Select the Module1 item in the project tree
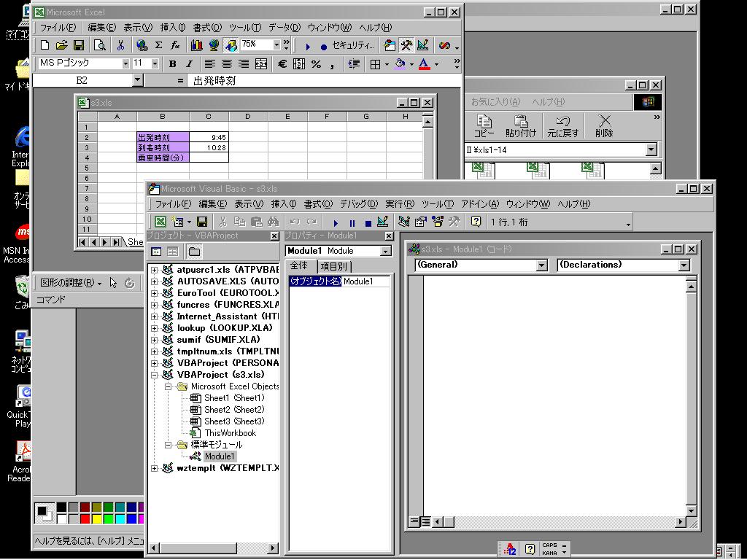The width and height of the screenshot is (747, 560). (220, 456)
